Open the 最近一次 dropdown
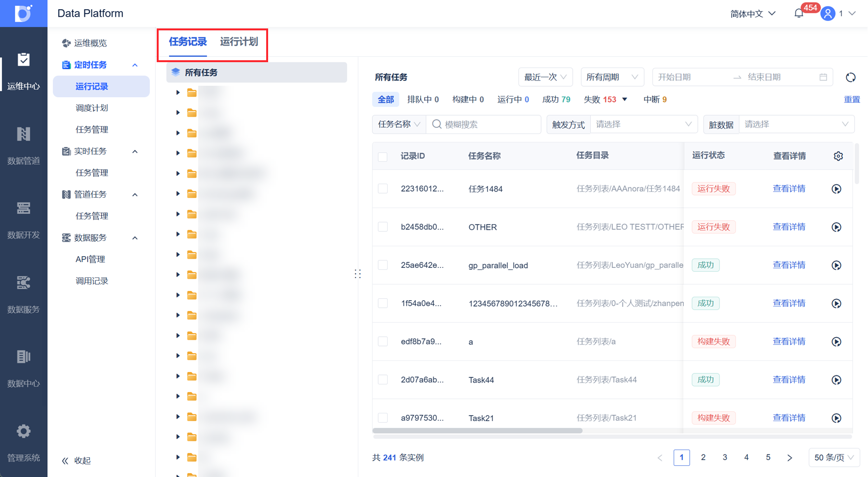The height and width of the screenshot is (477, 868). point(545,77)
